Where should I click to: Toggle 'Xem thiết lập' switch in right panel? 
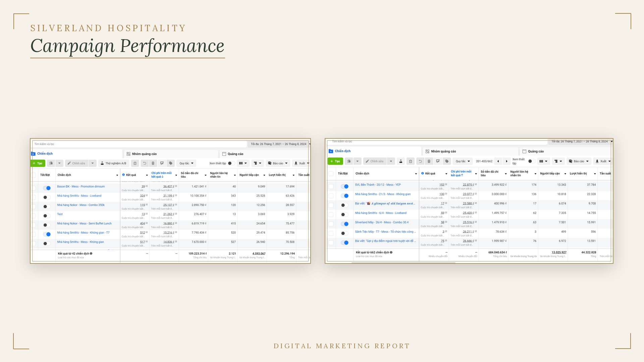point(531,161)
